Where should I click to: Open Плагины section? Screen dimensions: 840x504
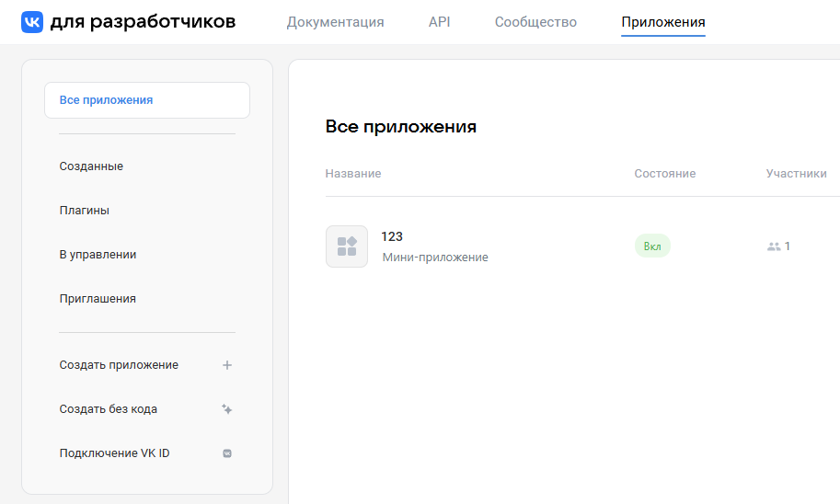(x=84, y=211)
